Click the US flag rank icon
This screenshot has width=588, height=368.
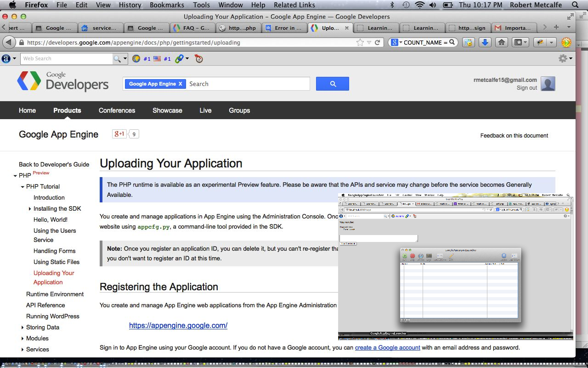click(157, 59)
